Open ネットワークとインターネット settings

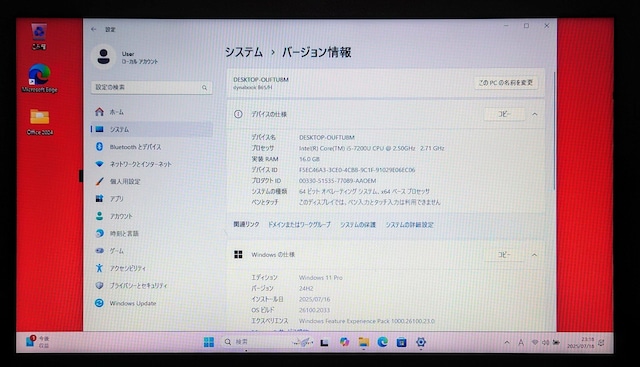pyautogui.click(x=151, y=164)
